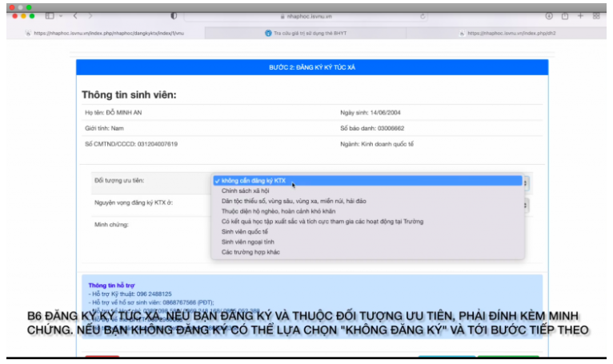Select 'không cần đăng ký KTX' option
This screenshot has width=613, height=364.
coord(367,181)
